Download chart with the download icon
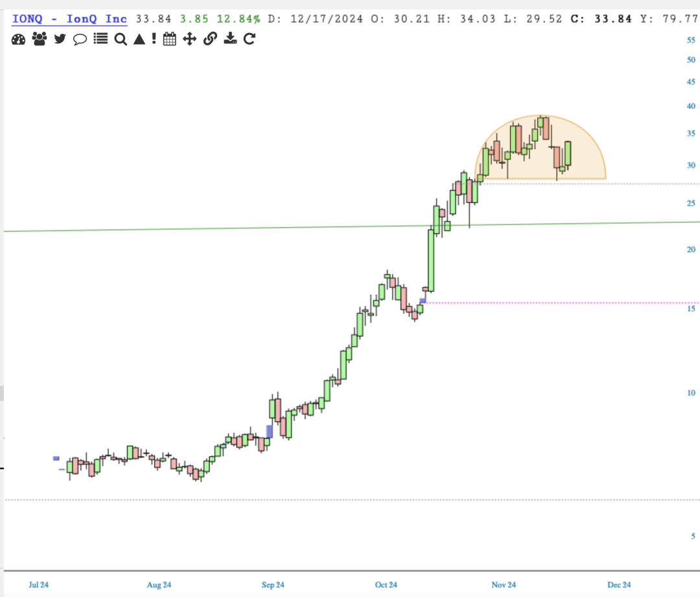The image size is (700, 597). click(230, 38)
